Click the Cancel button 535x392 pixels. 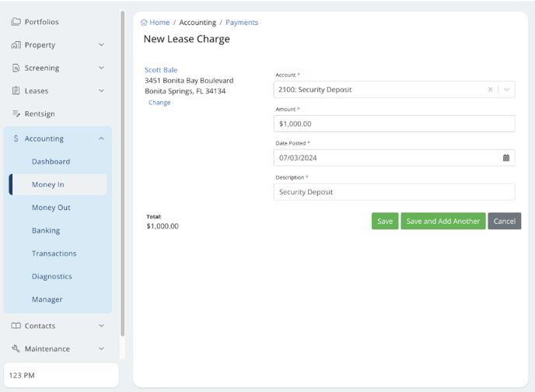tap(504, 221)
